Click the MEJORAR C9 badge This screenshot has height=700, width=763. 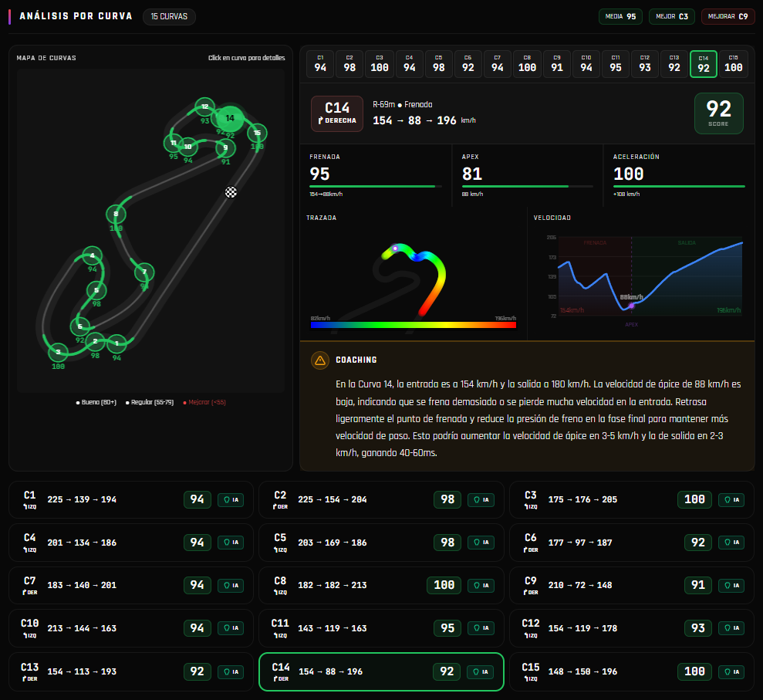pyautogui.click(x=728, y=16)
